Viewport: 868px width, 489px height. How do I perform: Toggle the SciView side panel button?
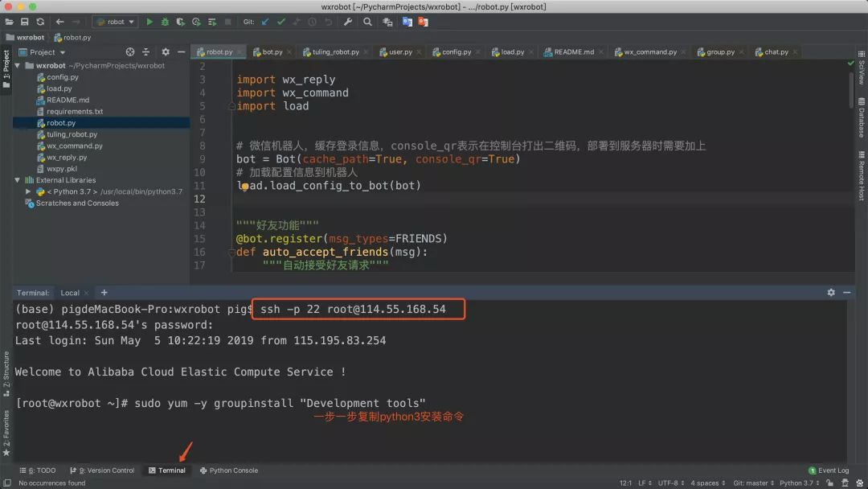coord(862,68)
